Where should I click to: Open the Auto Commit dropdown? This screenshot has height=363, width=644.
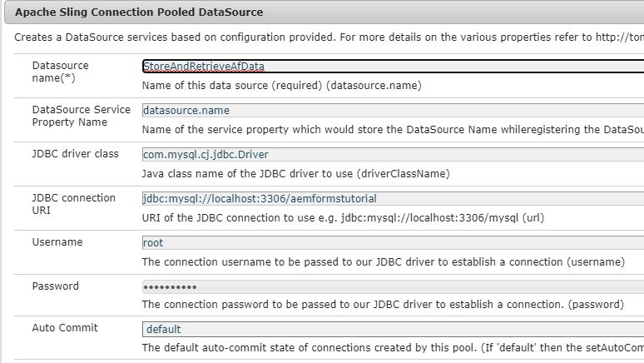391,329
